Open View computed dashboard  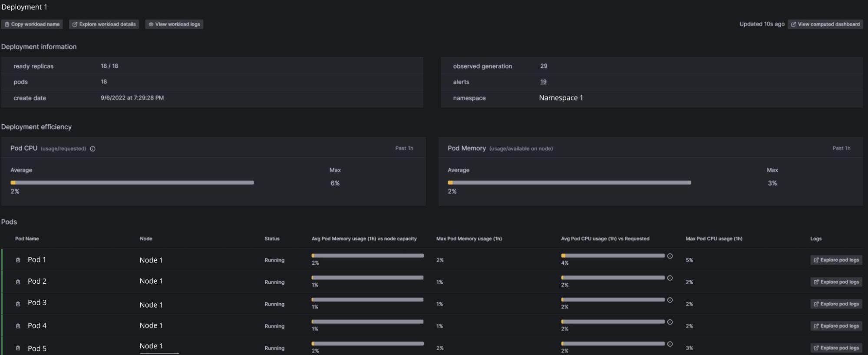[825, 24]
